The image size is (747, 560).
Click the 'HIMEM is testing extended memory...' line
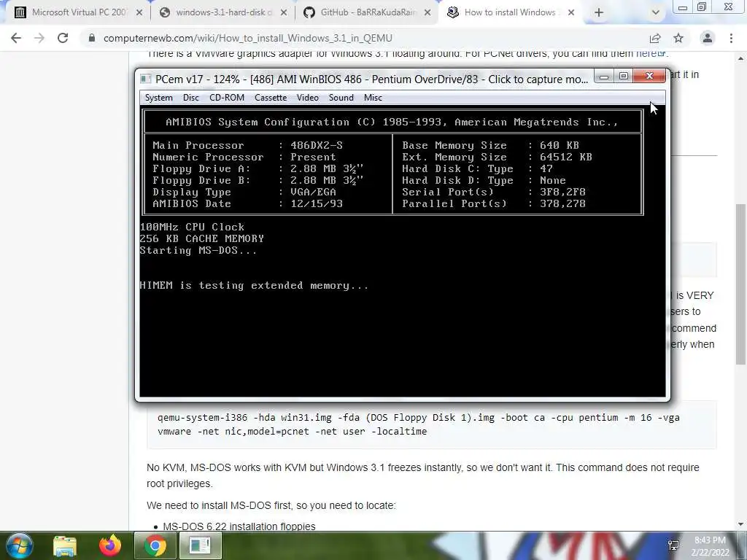(254, 285)
